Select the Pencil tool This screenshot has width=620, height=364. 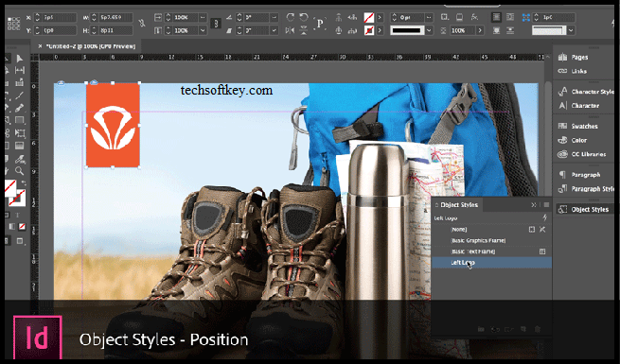19,108
